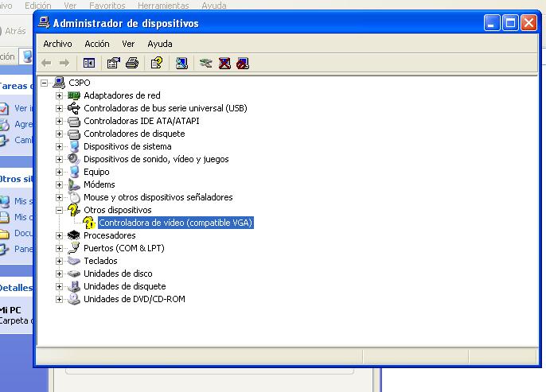This screenshot has height=392, width=546.
Task: Toggle the console tree pane toolbar icon
Action: coord(89,63)
